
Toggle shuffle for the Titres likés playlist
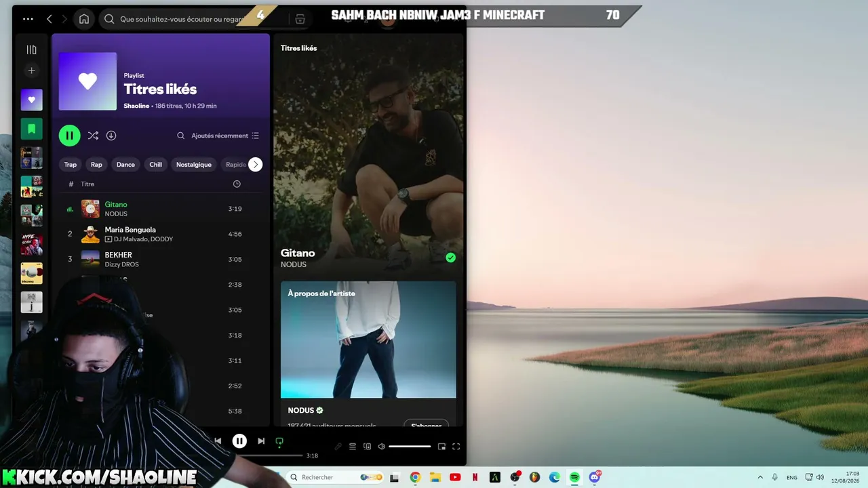coord(93,136)
